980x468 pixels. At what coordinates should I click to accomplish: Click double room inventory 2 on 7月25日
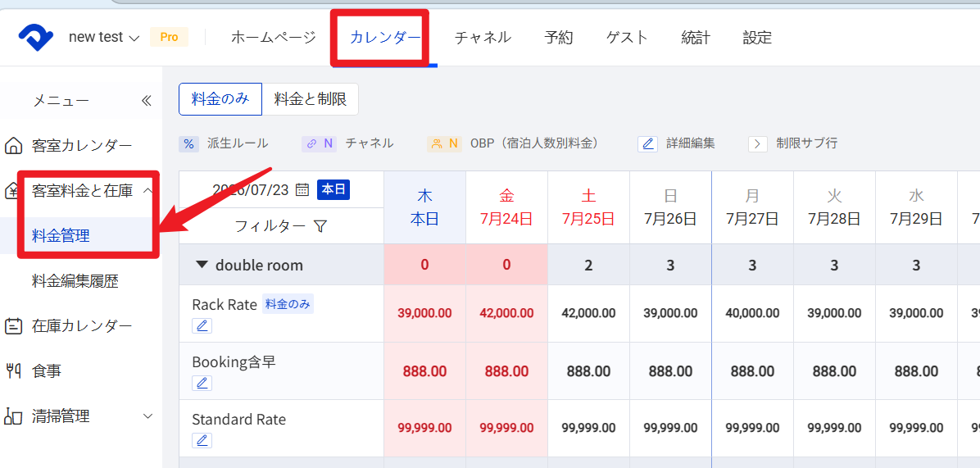coord(589,265)
